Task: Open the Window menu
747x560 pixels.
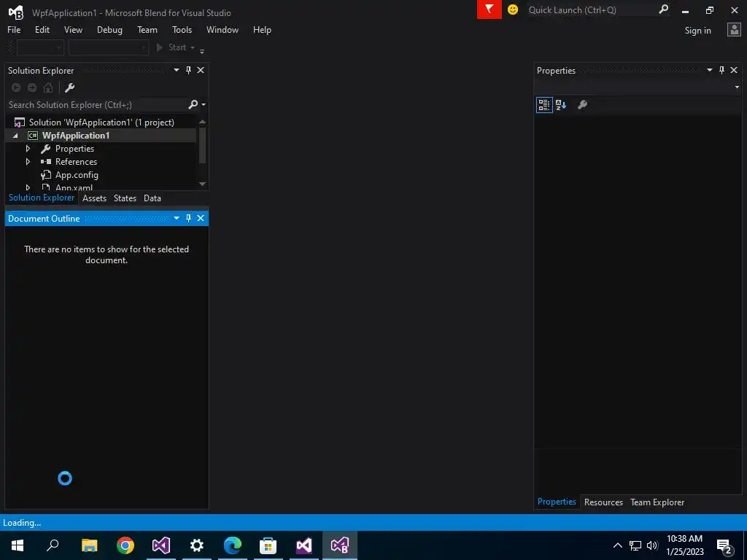Action: pos(222,29)
